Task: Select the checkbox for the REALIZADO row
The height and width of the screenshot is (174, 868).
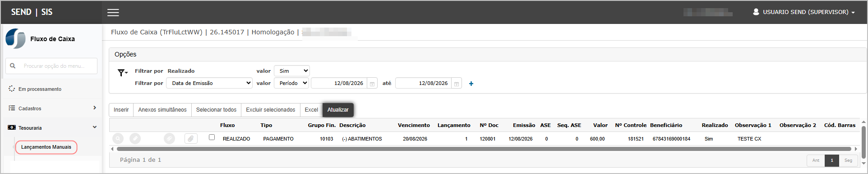Action: (x=212, y=137)
